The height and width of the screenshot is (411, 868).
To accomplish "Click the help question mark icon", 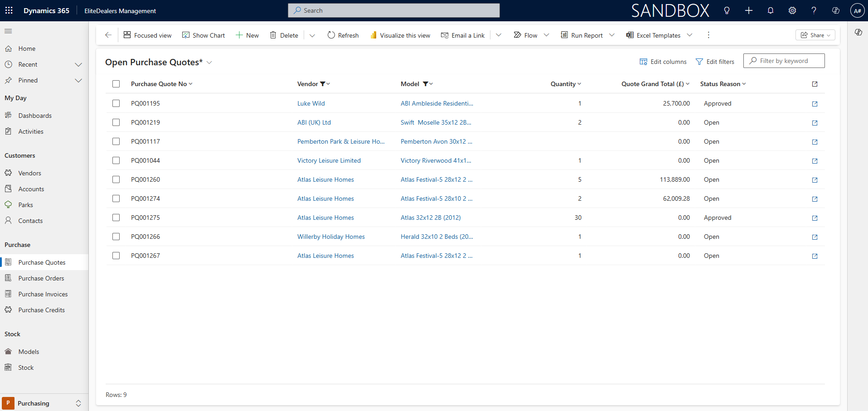I will pos(814,10).
